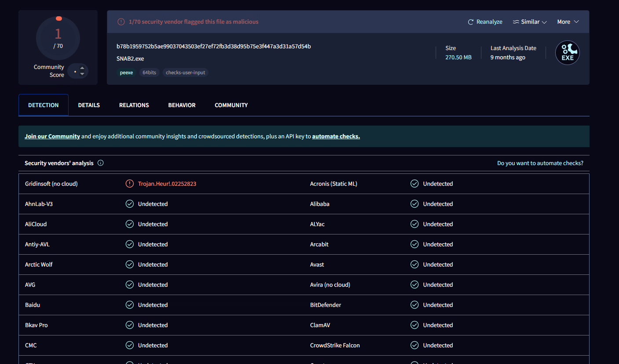Image resolution: width=619 pixels, height=364 pixels.
Task: Click the ClamAV vendor name
Action: click(320, 325)
